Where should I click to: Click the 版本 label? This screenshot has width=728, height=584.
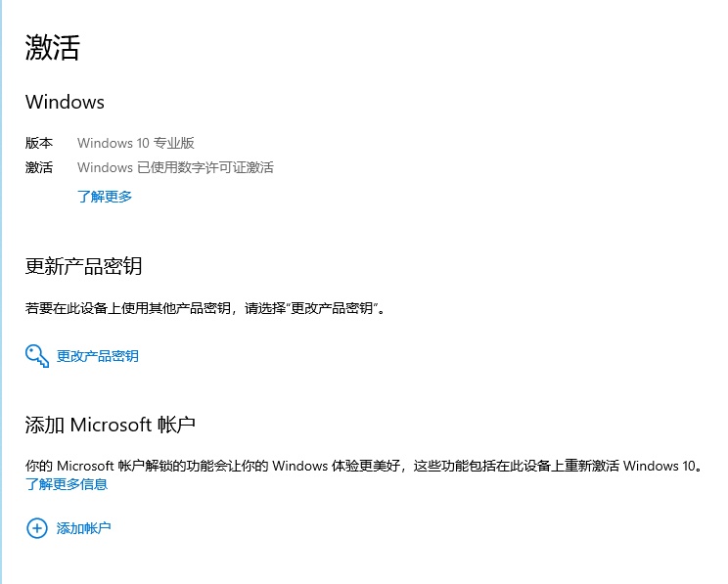click(x=39, y=143)
